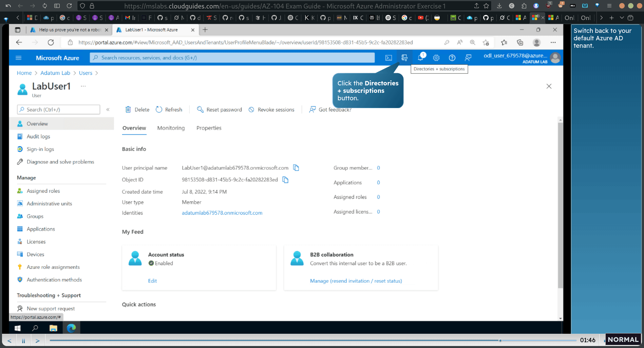Open Azure notifications bell
The width and height of the screenshot is (644, 348).
(x=420, y=58)
